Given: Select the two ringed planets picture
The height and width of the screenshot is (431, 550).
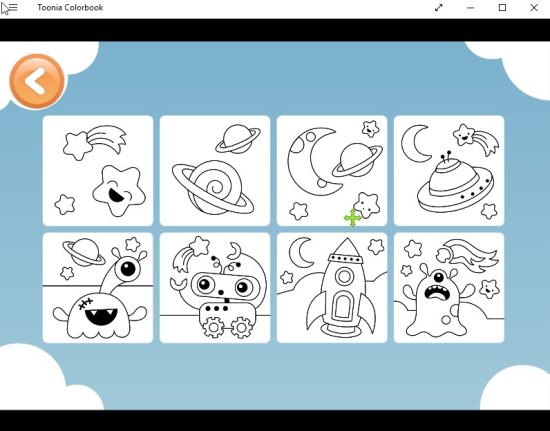Looking at the screenshot, I should click(x=215, y=170).
